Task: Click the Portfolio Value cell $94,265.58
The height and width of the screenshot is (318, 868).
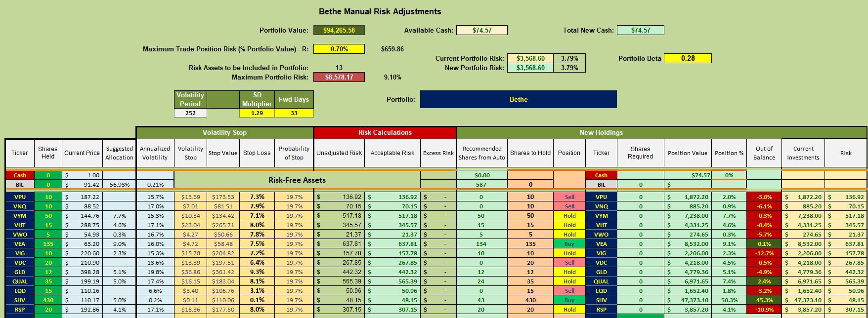Action: [339, 30]
